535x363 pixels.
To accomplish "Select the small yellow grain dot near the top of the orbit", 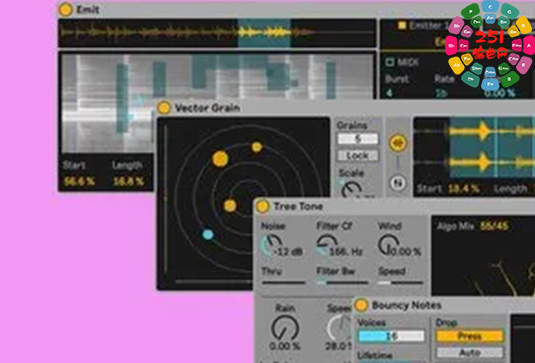I will [x=257, y=147].
